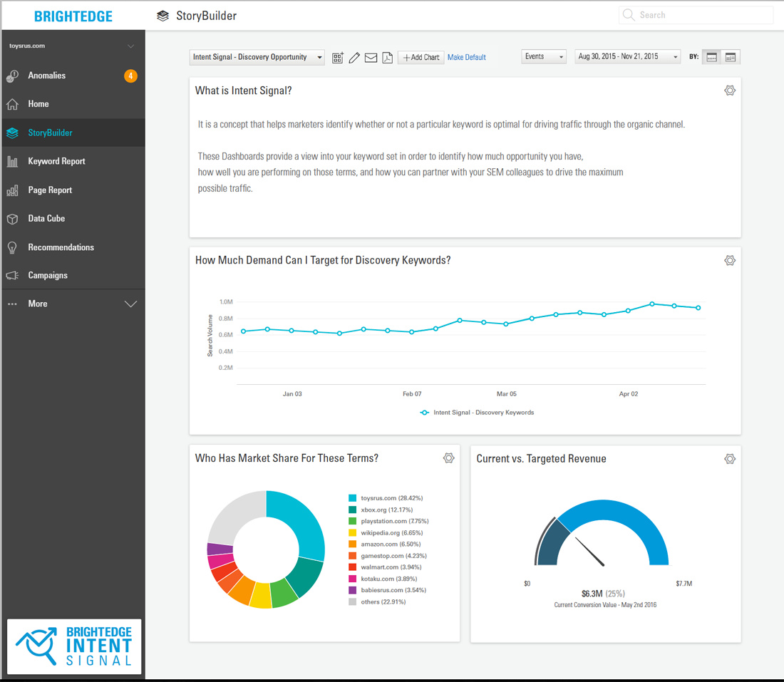Click the pencil edit dashboard icon
This screenshot has width=784, height=682.
354,58
